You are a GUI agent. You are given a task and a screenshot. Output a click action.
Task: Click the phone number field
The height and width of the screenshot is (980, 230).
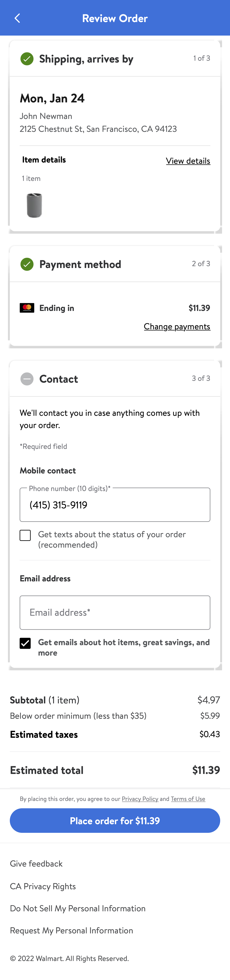(115, 505)
